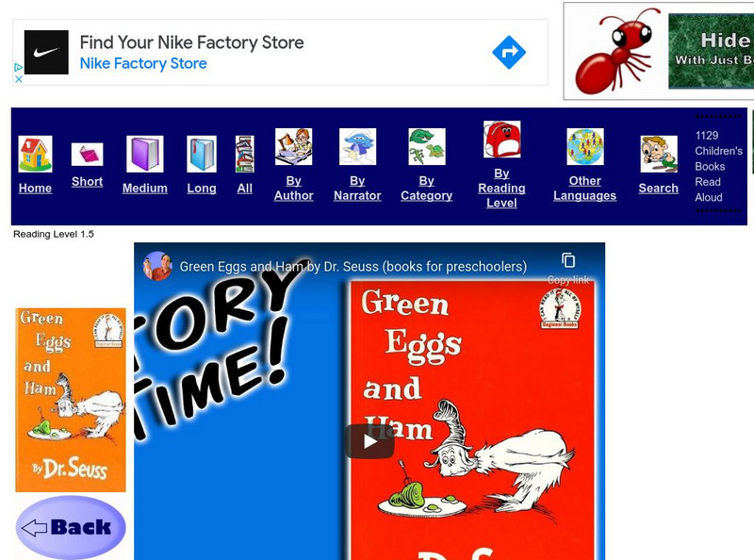Open the Nike Factory Store ad link
This screenshot has width=754, height=560.
click(143, 63)
